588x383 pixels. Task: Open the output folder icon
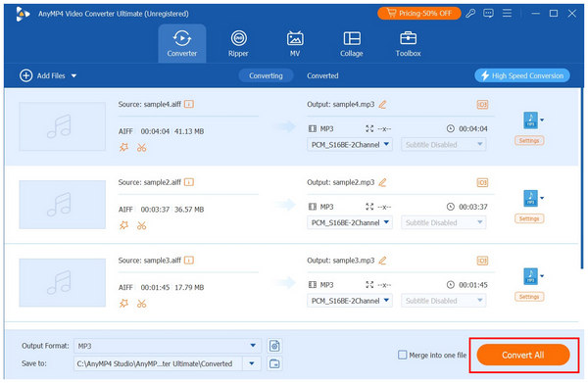(x=274, y=363)
